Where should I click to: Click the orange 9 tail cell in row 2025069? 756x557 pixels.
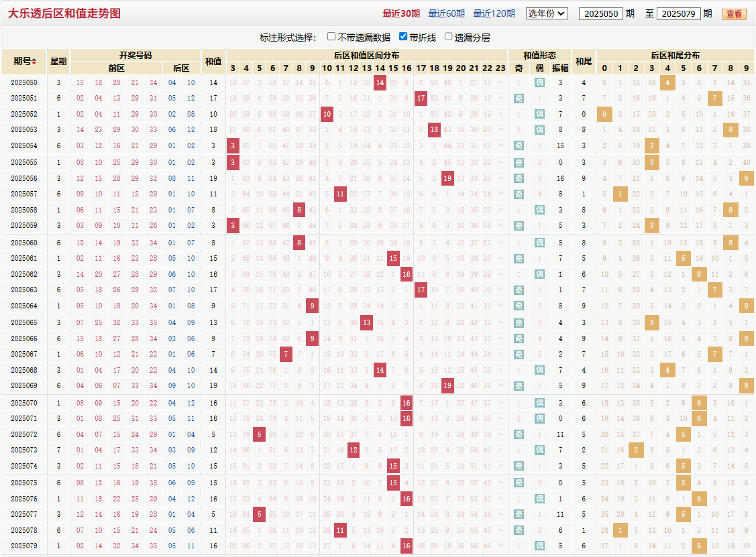pos(747,385)
